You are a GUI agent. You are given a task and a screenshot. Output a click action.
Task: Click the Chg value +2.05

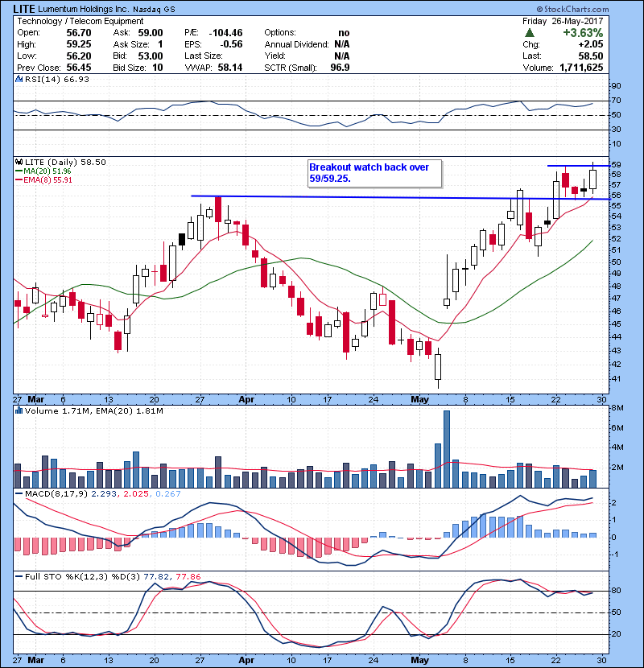[x=591, y=44]
